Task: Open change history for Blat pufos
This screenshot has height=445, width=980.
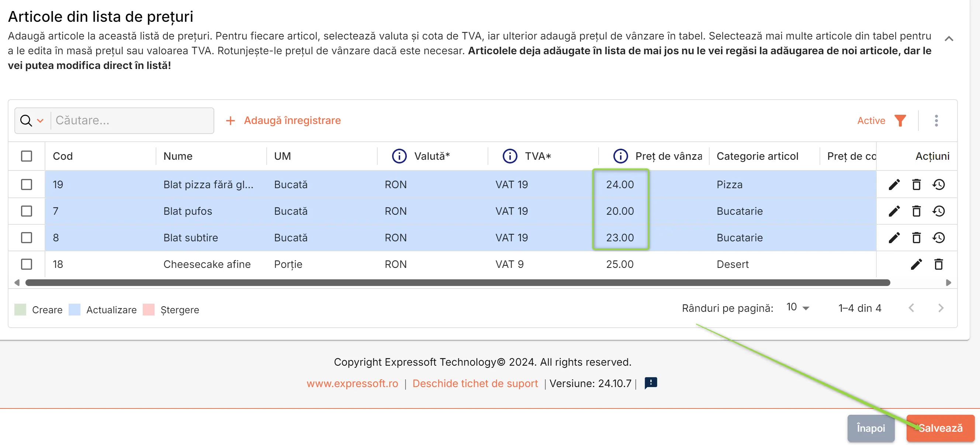Action: pyautogui.click(x=938, y=211)
